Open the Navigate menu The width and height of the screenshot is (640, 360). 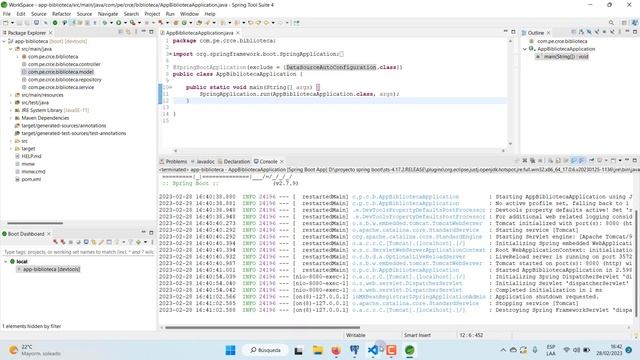pyautogui.click(x=108, y=14)
